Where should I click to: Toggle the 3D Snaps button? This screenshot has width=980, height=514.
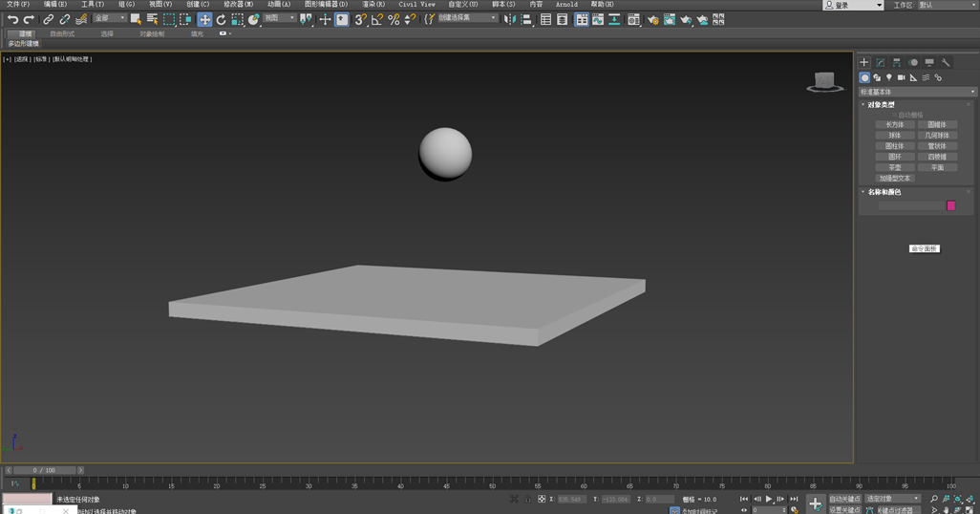360,19
